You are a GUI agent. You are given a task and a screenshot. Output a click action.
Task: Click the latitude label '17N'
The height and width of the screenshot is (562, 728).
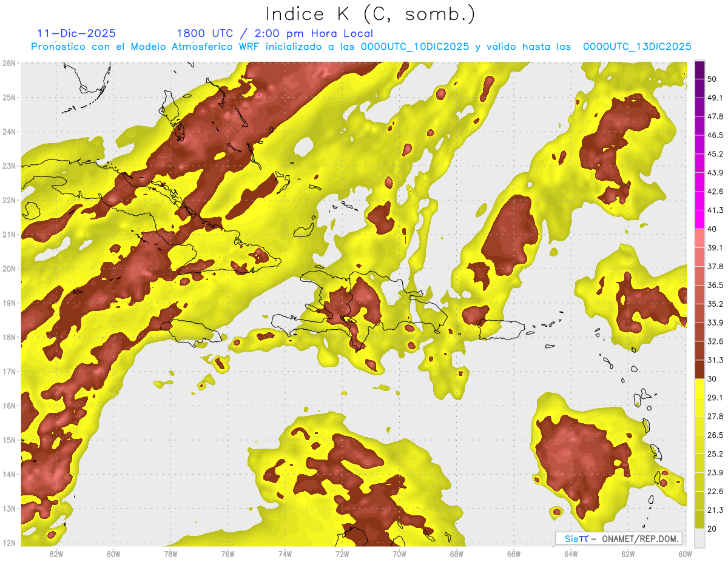tap(9, 372)
